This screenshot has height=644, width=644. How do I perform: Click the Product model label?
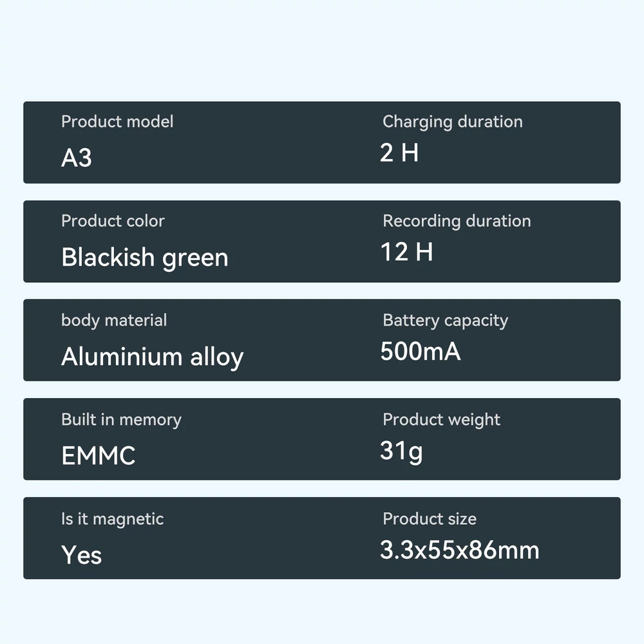click(117, 122)
